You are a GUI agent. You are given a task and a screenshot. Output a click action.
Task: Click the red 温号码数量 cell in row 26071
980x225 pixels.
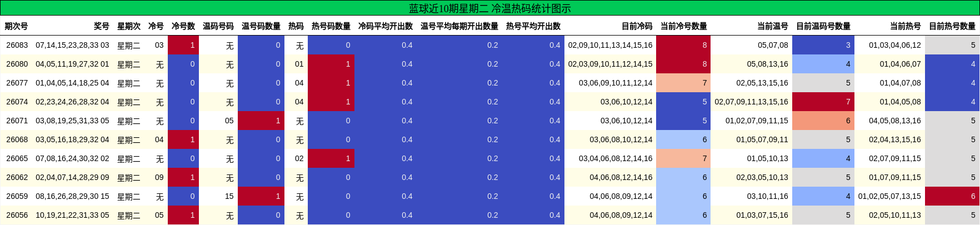(x=261, y=121)
